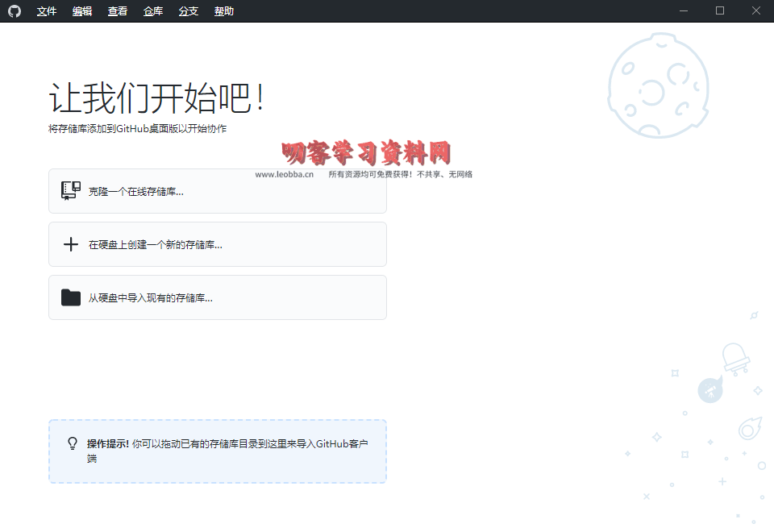Open the 查看 menu
Viewport: 774px width, 532px height.
tap(118, 11)
